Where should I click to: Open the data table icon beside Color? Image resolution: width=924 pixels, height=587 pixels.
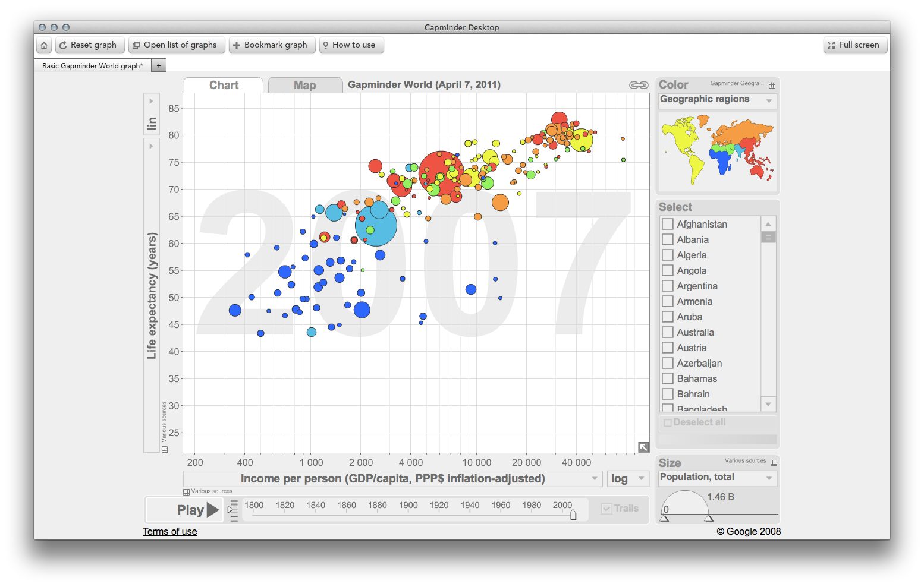pos(772,85)
